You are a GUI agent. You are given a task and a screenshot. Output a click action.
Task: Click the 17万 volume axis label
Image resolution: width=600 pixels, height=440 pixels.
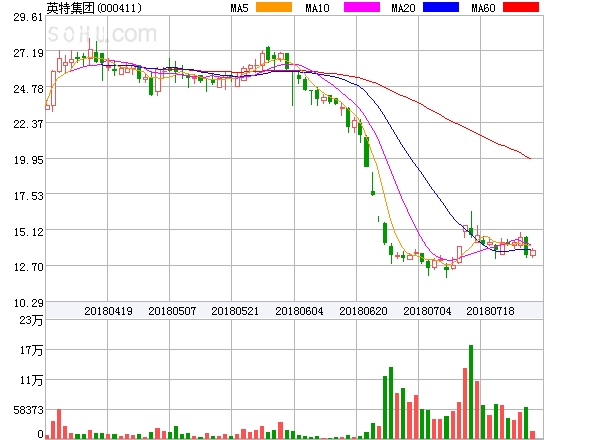pos(31,350)
